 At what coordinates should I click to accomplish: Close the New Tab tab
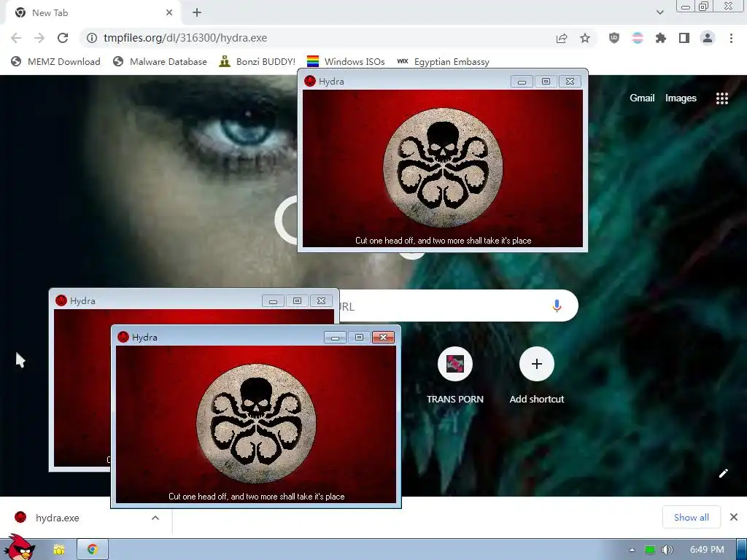pyautogui.click(x=169, y=13)
